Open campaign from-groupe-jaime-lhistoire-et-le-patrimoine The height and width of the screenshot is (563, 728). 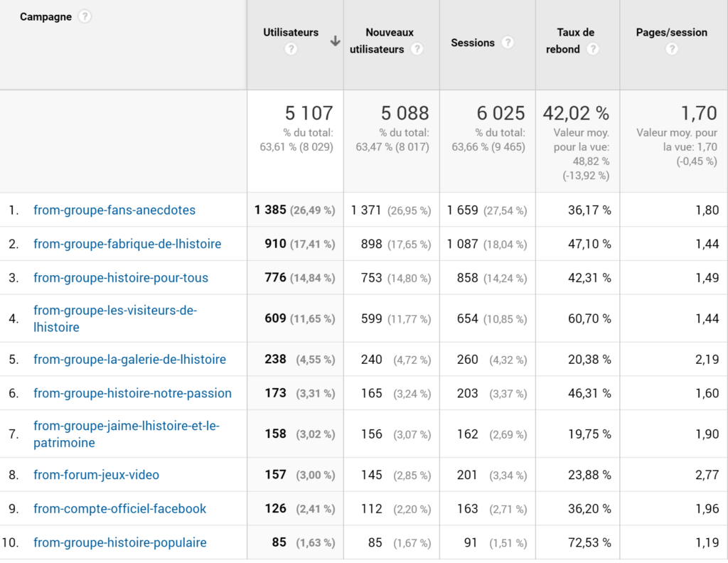[127, 434]
